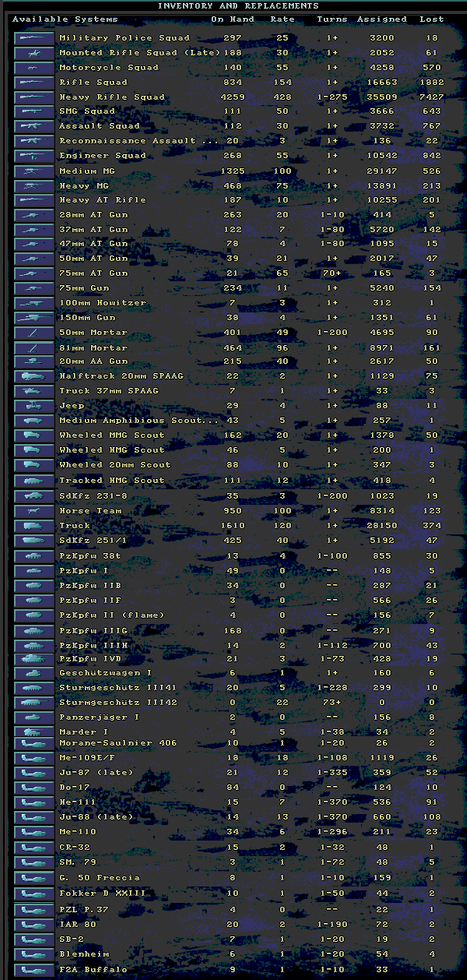Select the F2A Buffalo icon
Viewport: 467px width, 980px height.
tap(34, 970)
